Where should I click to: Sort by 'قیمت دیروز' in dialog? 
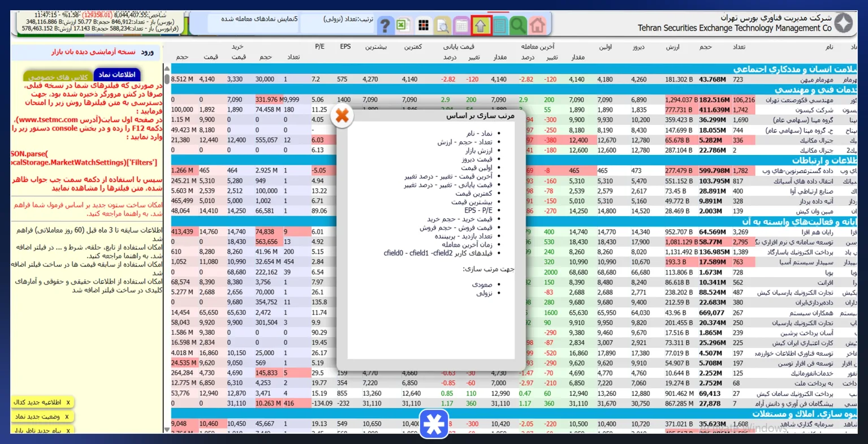477,159
